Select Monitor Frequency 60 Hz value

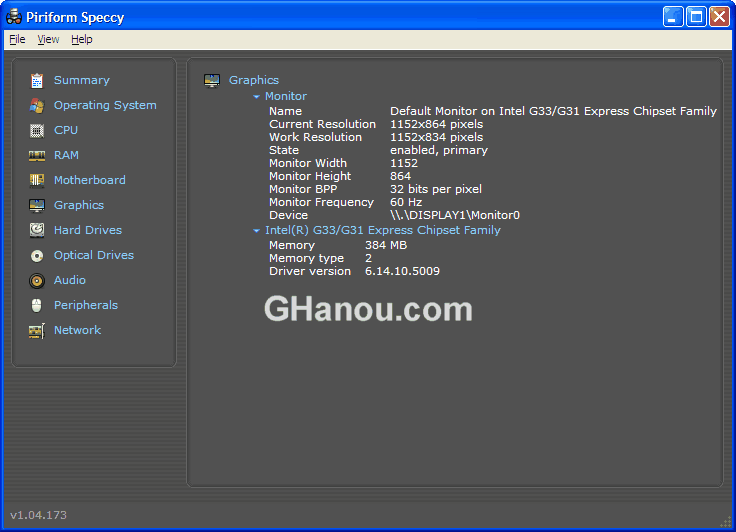click(406, 202)
